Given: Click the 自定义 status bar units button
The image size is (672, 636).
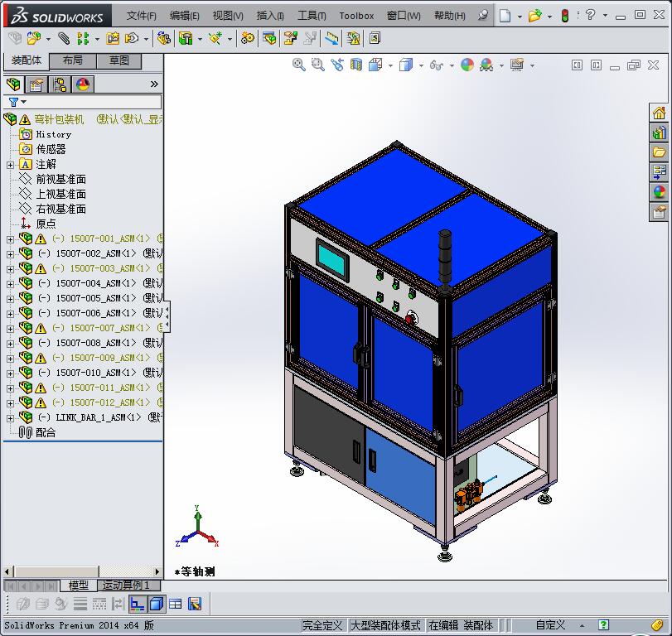Looking at the screenshot, I should [x=550, y=625].
